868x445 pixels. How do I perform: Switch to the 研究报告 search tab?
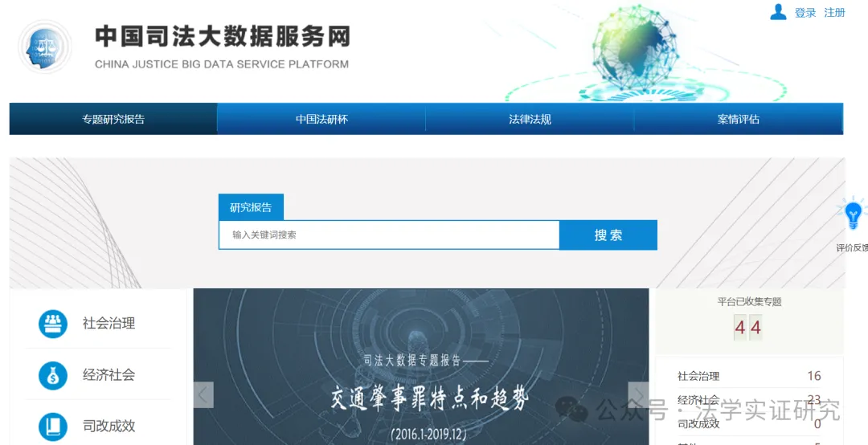pyautogui.click(x=251, y=207)
